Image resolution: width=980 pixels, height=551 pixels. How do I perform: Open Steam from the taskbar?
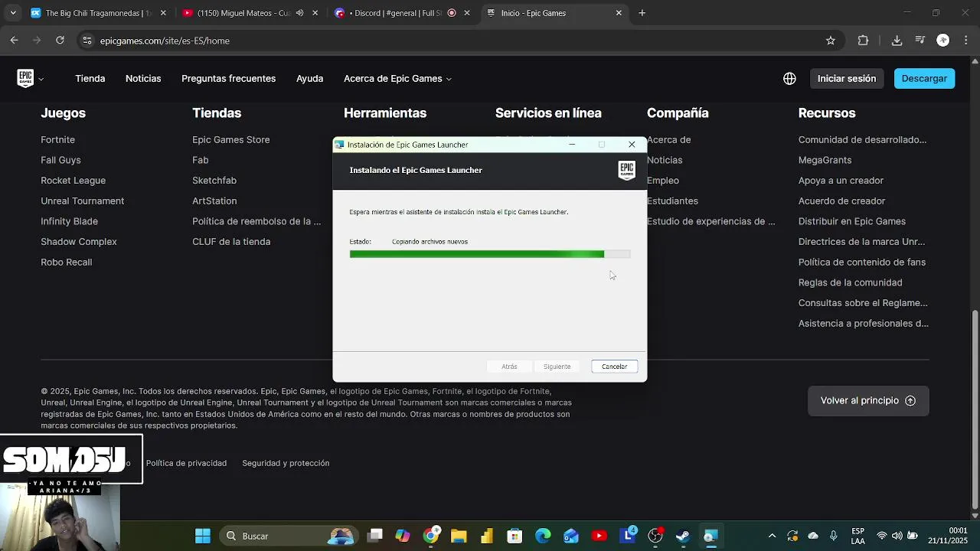(682, 536)
